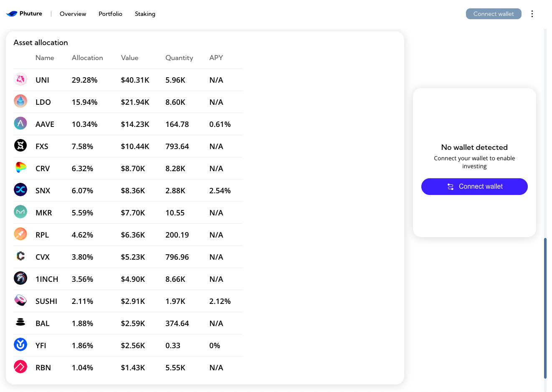Select the UNI token icon
Viewport: 552px width, 392px height.
[x=20, y=79]
